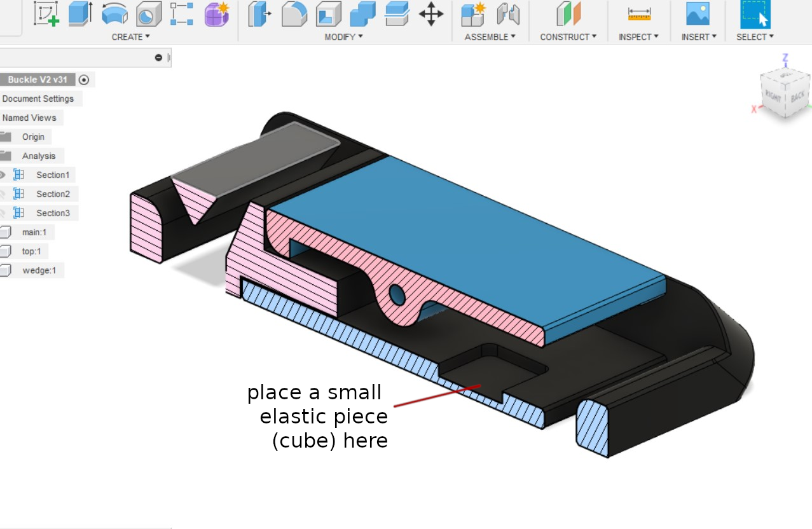Open the CREATE dropdown menu

[130, 37]
